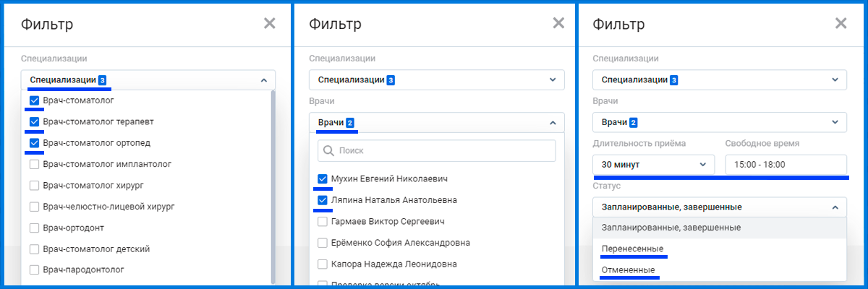Check the Врач-ортодонт checkbox

pyautogui.click(x=34, y=228)
